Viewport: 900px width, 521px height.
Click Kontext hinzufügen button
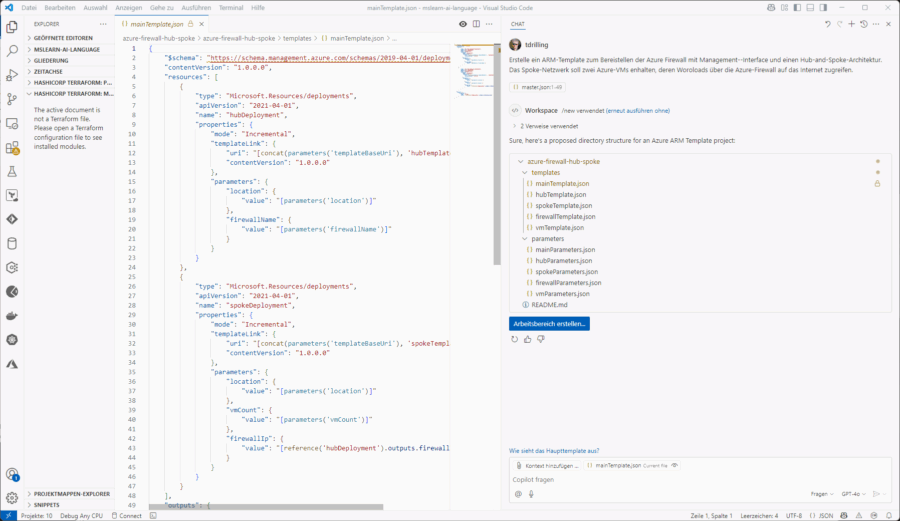pyautogui.click(x=546, y=465)
